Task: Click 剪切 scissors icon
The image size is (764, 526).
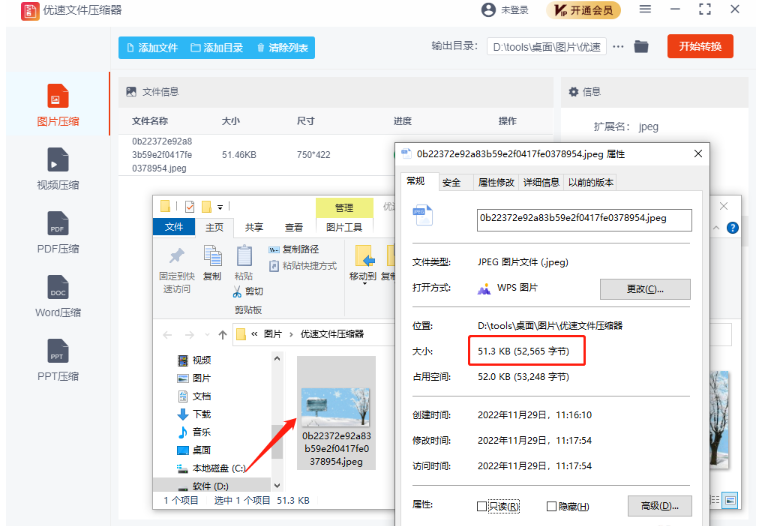Action: click(237, 291)
